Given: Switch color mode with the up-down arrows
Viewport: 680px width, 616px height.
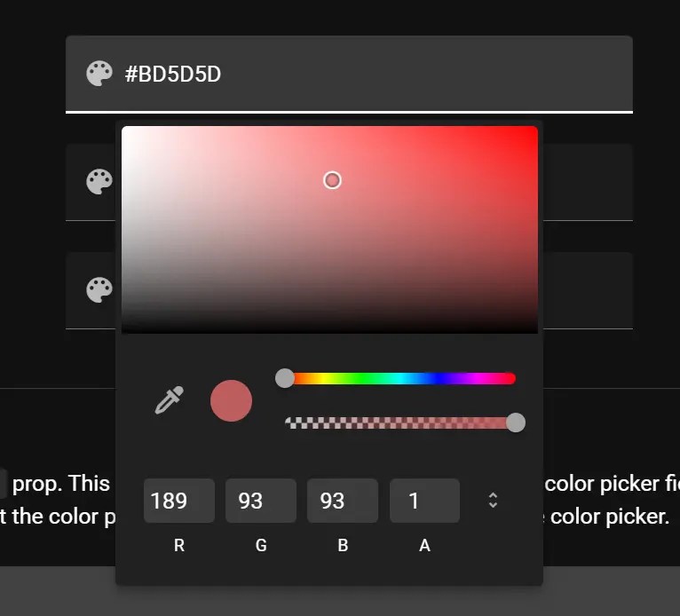Looking at the screenshot, I should [x=493, y=501].
